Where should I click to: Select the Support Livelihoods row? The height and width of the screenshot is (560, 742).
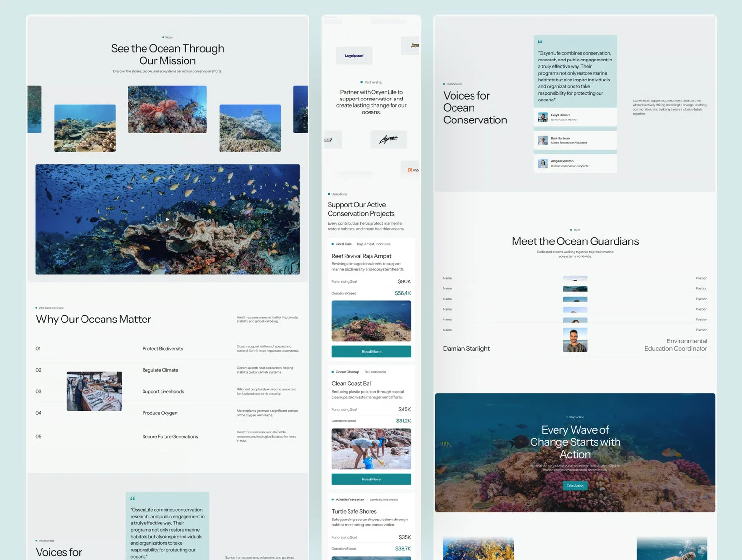click(x=167, y=391)
